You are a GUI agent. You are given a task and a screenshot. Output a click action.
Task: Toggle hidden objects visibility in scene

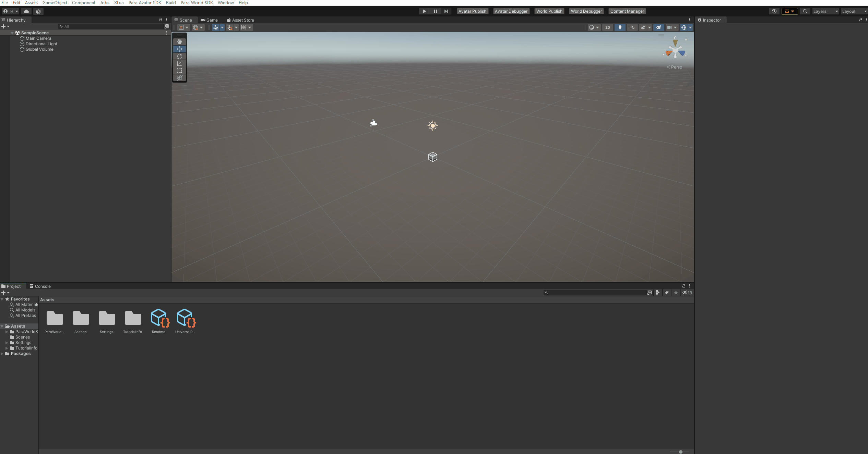[x=658, y=27]
